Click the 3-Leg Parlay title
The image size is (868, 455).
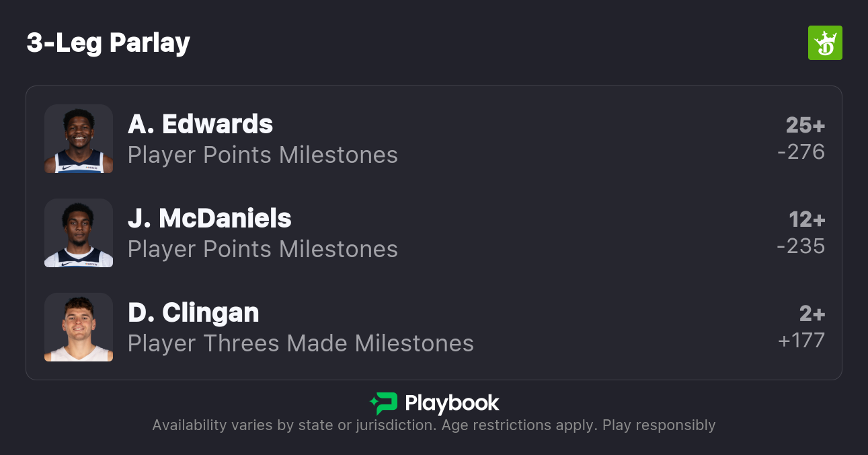pyautogui.click(x=108, y=43)
